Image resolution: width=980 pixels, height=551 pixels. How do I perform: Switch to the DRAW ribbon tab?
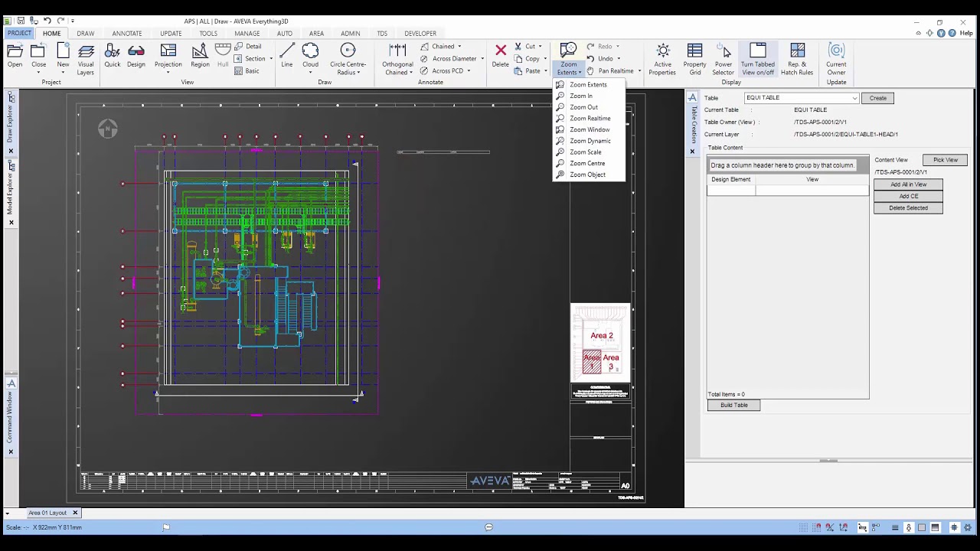(x=86, y=34)
